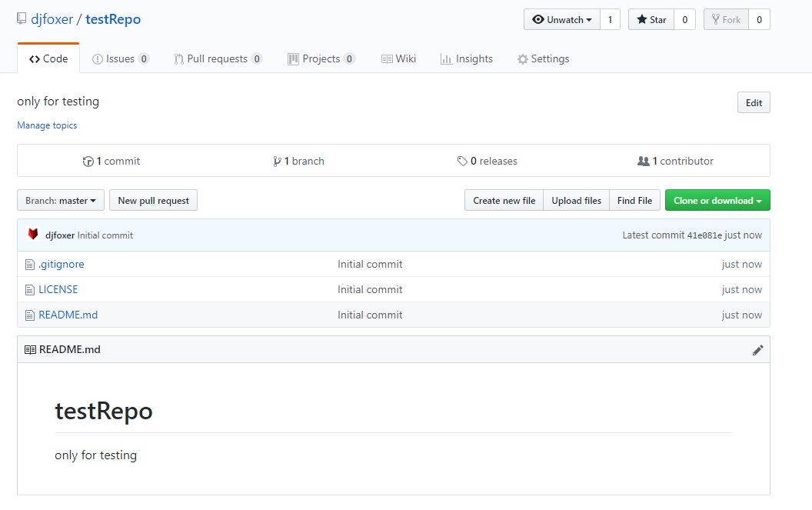
Task: Click the Initial commit message in the .gitignore row
Action: (370, 265)
